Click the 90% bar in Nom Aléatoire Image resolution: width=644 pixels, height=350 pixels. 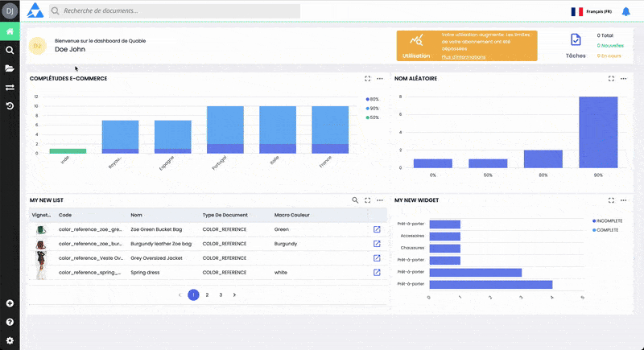click(598, 132)
